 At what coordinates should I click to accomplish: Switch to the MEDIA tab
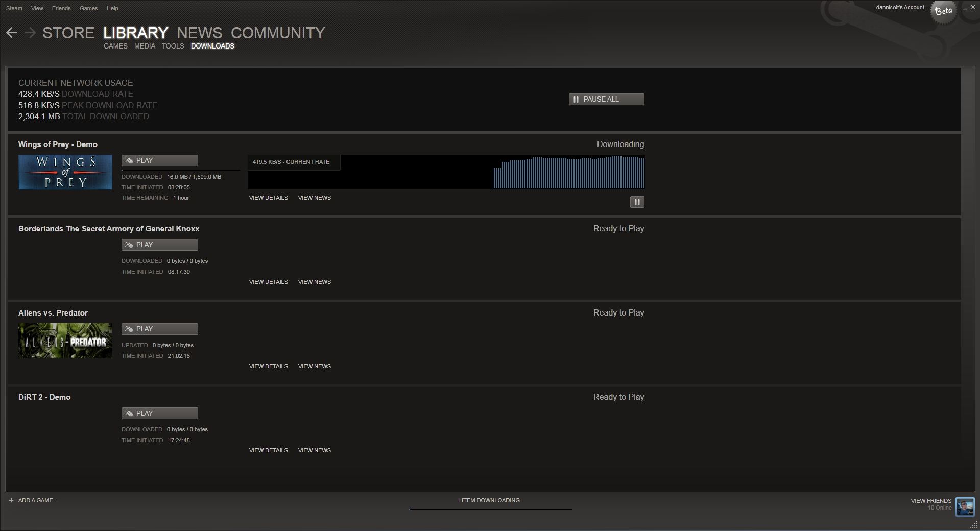click(145, 46)
